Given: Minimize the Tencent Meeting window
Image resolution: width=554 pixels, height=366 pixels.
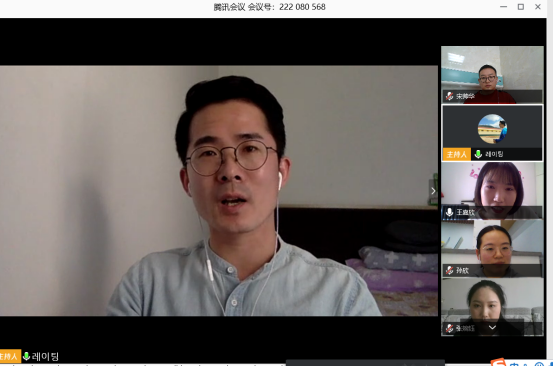Looking at the screenshot, I should [x=503, y=7].
